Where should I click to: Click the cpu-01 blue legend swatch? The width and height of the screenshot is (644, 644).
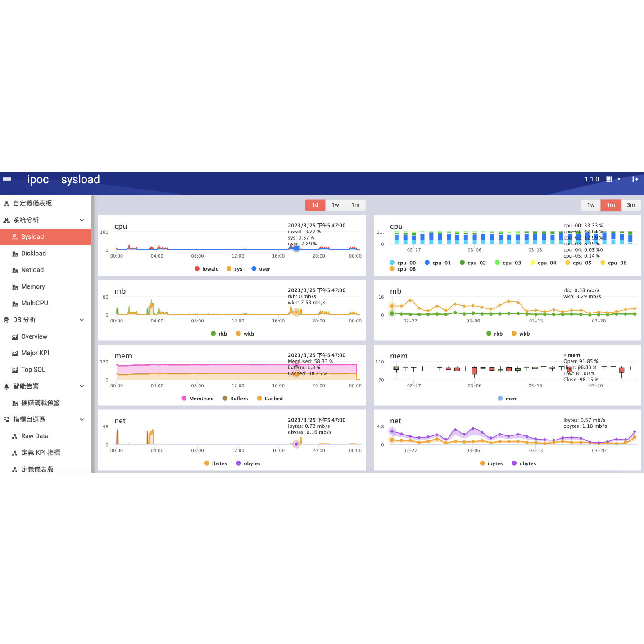click(427, 263)
